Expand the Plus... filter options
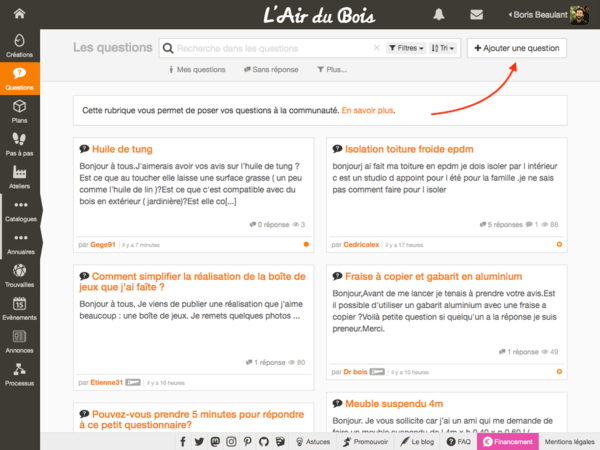The height and width of the screenshot is (450, 600). point(332,70)
